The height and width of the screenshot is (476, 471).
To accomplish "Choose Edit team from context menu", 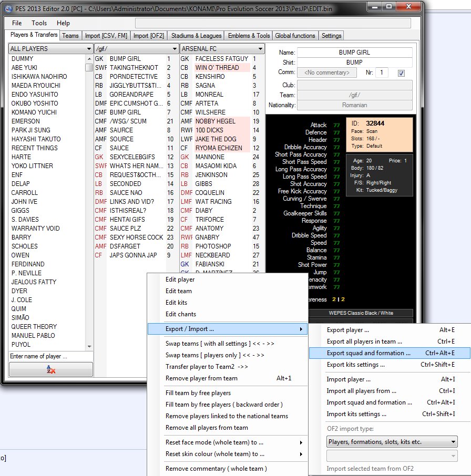I will [228, 291].
